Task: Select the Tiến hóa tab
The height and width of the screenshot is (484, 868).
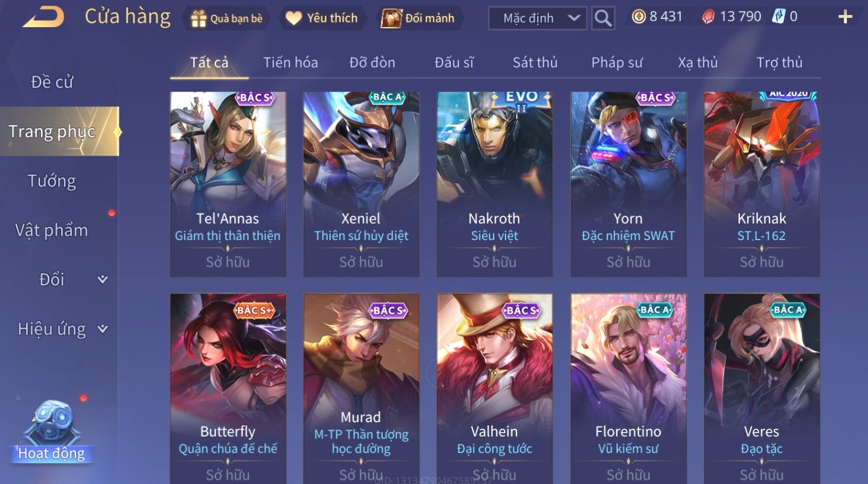Action: (x=290, y=62)
